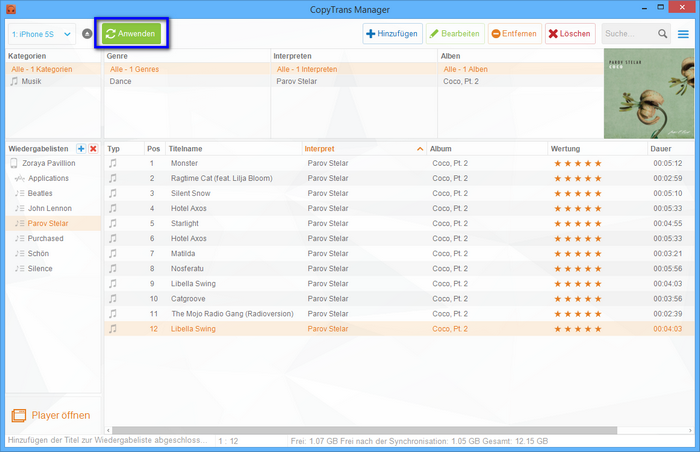Click in the Suche search field
The width and height of the screenshot is (700, 452).
click(628, 34)
